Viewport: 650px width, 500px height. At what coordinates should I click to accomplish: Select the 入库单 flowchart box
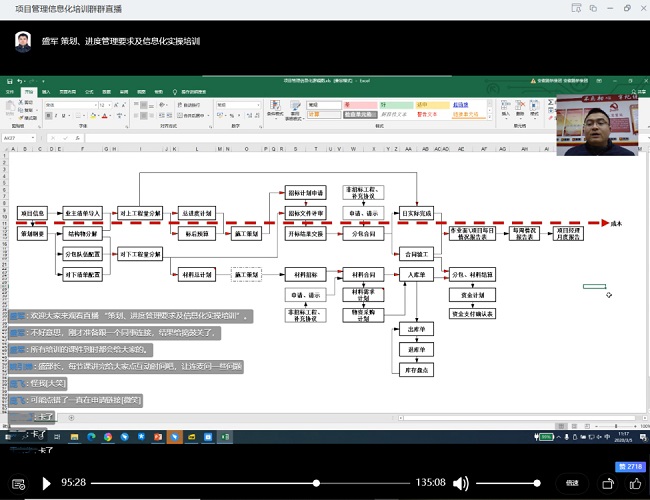tap(419, 274)
